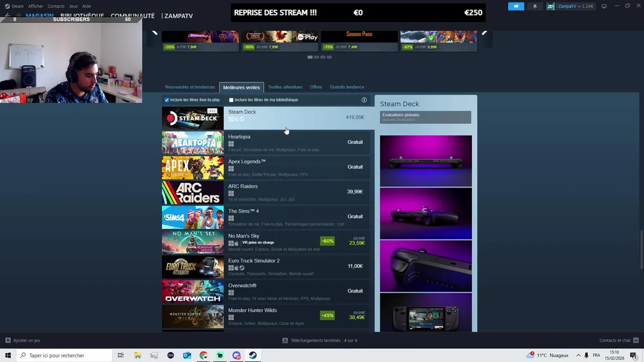The height and width of the screenshot is (362, 644).
Task: Open the Aide menu
Action: pos(87,6)
